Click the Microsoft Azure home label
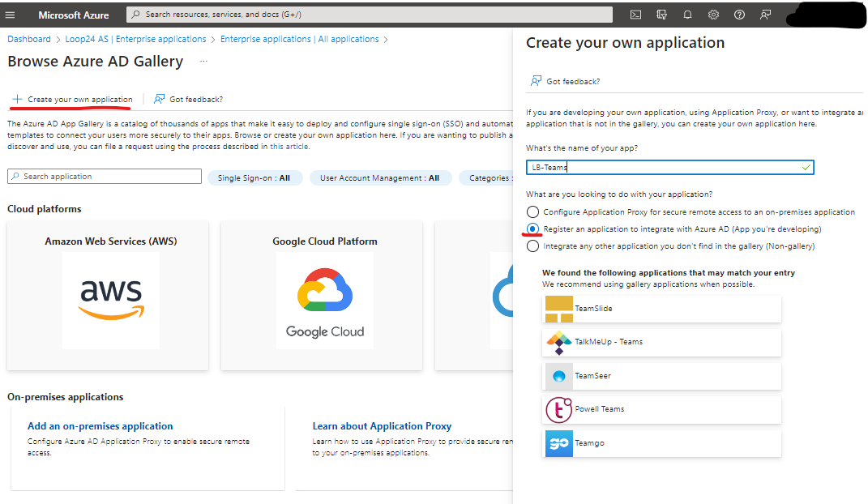 (x=74, y=15)
